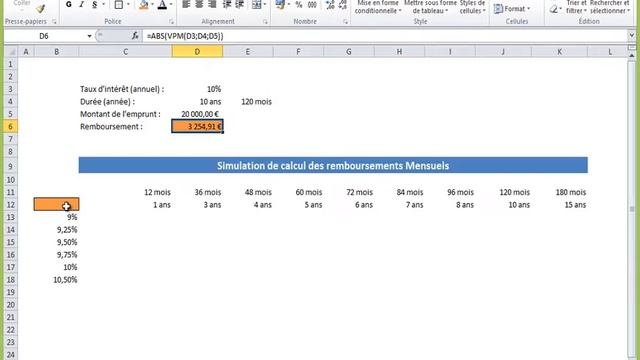The image size is (640, 360).
Task: Center text horizontally
Action: (x=199, y=4)
